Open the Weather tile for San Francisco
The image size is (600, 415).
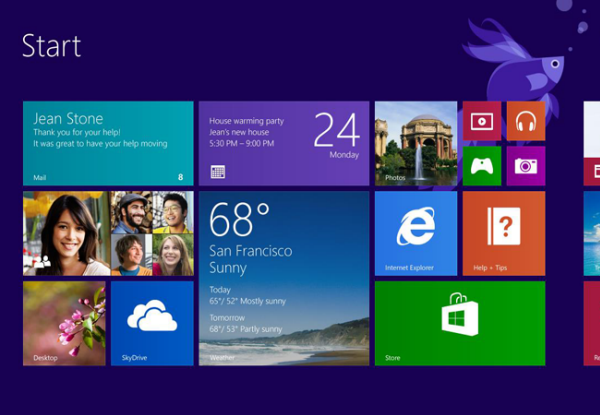tap(283, 278)
